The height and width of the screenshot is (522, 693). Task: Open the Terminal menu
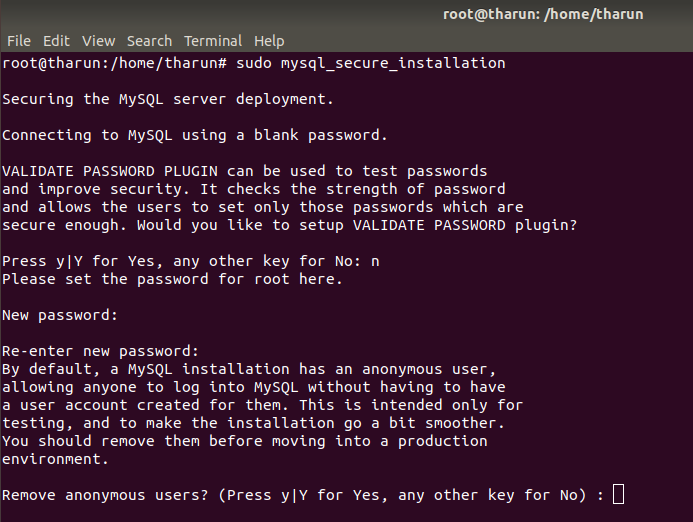[x=213, y=41]
